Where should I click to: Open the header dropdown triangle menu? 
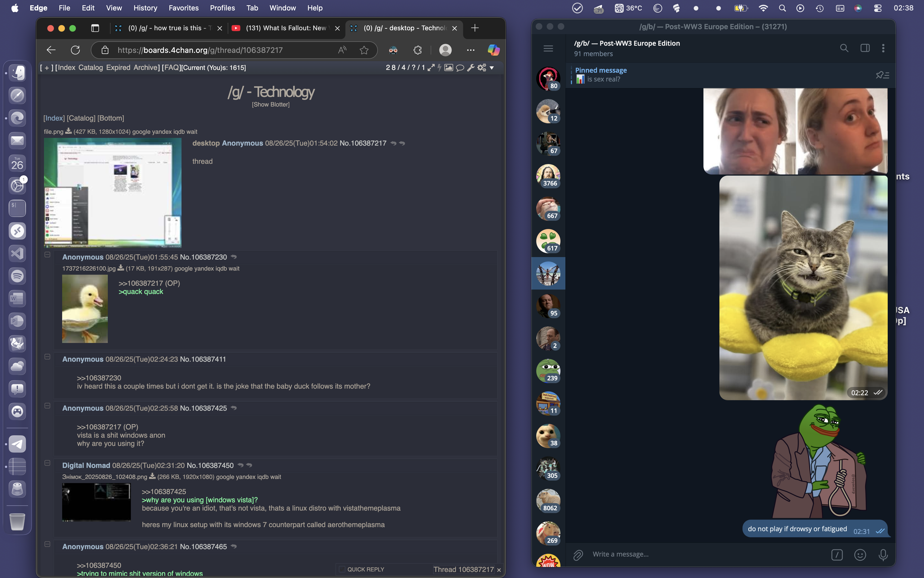click(x=492, y=68)
